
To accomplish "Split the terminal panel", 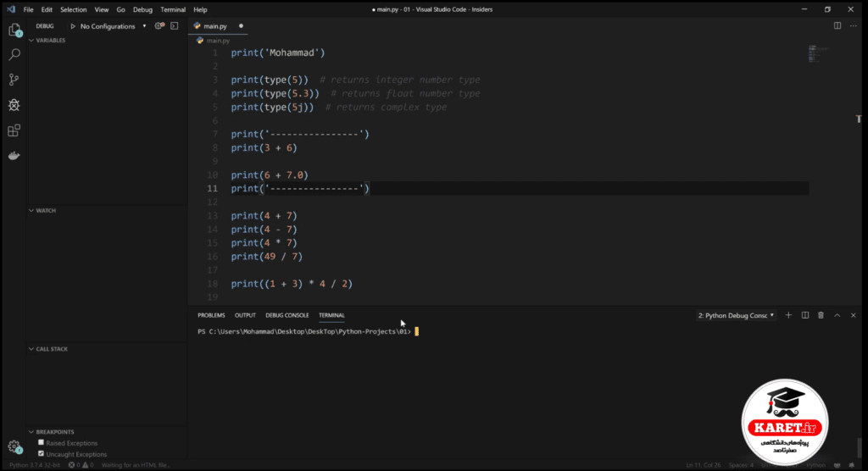I will (x=805, y=315).
